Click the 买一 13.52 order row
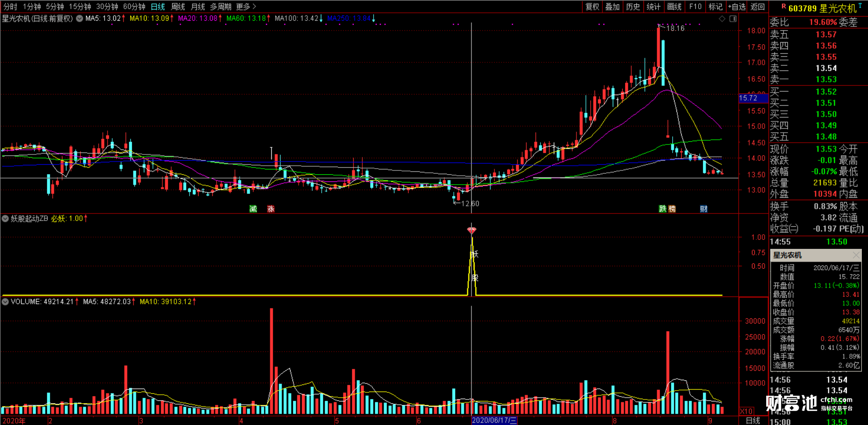868x425 pixels. point(818,92)
